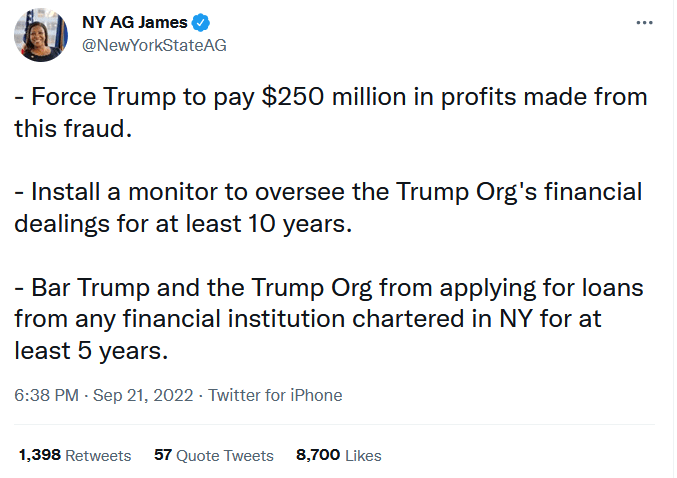Open the Twitter for iPhone source link
This screenshot has width=677, height=478.
[275, 395]
